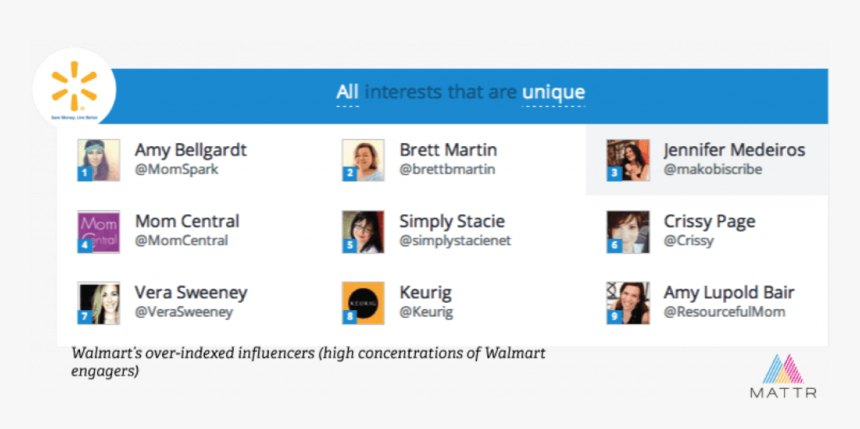Open the 'All' interests dropdown
This screenshot has height=429, width=860.
pyautogui.click(x=347, y=92)
